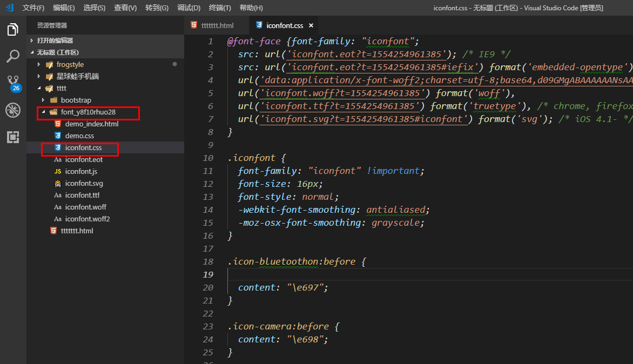
Task: Open the 选择(S) menu
Action: 94,8
